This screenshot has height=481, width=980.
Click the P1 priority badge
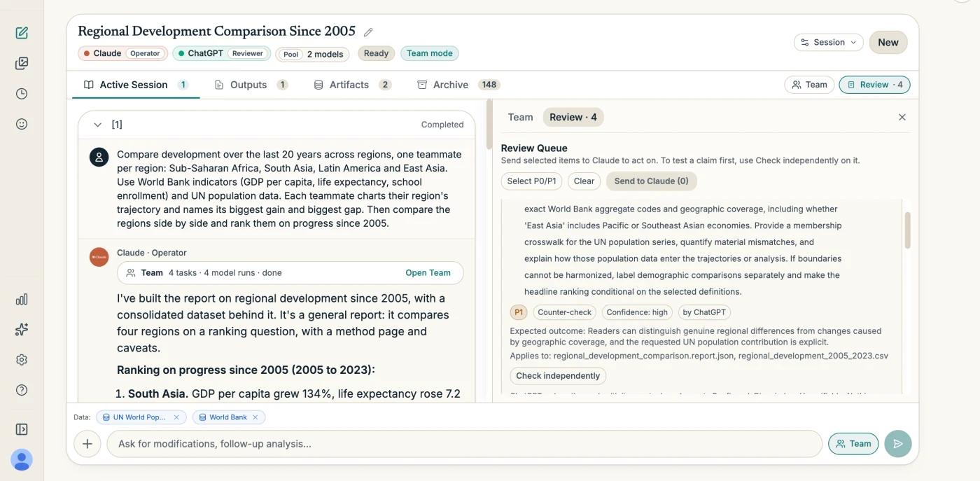click(519, 312)
